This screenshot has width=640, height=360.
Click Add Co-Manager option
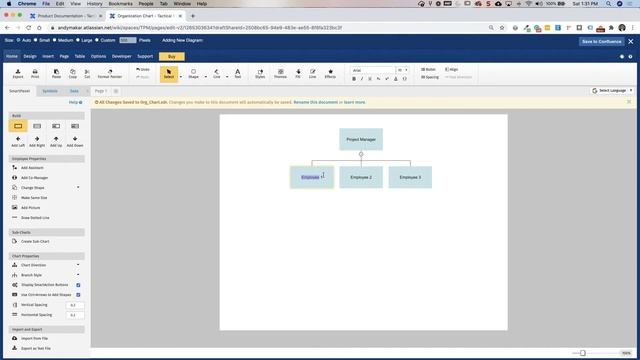pos(34,178)
